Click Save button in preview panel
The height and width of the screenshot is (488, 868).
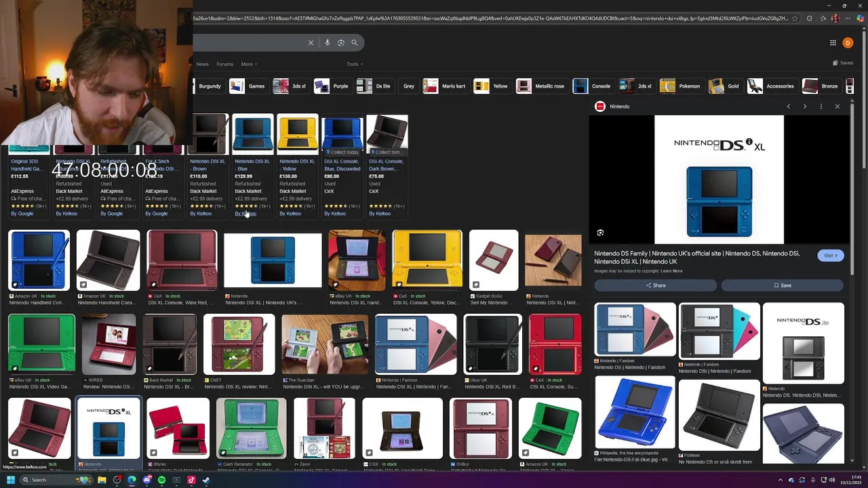click(783, 285)
